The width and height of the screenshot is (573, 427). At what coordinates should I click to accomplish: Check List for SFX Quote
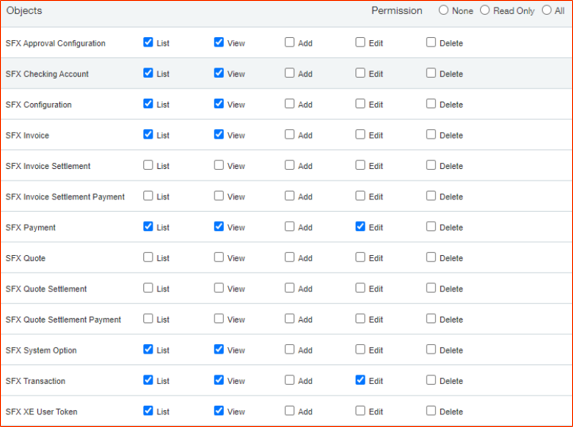click(x=148, y=257)
